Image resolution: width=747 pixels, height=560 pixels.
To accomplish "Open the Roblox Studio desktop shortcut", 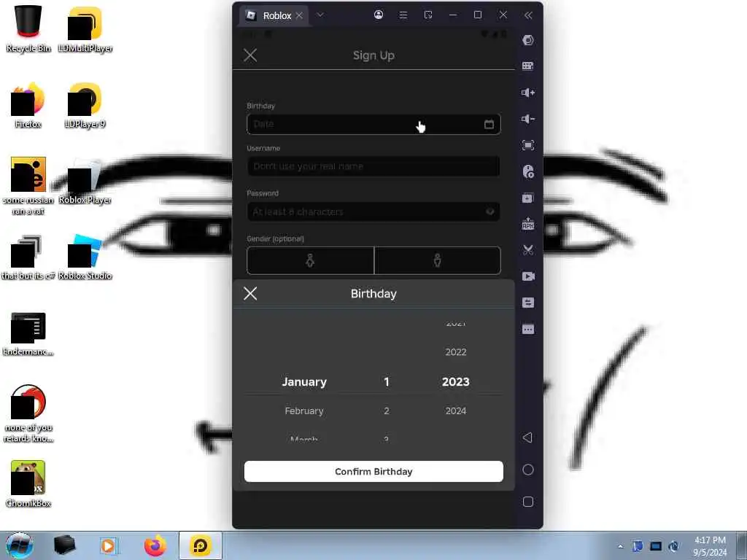I will [85, 257].
